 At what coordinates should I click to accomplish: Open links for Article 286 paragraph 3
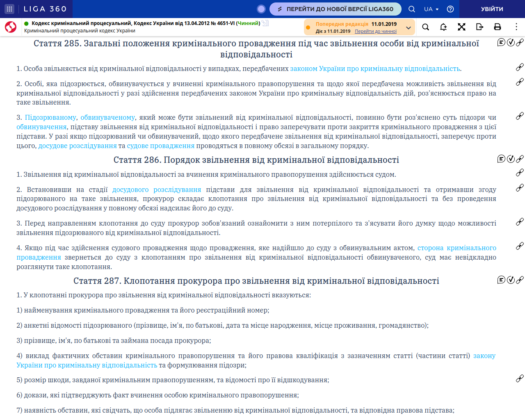coord(520,221)
